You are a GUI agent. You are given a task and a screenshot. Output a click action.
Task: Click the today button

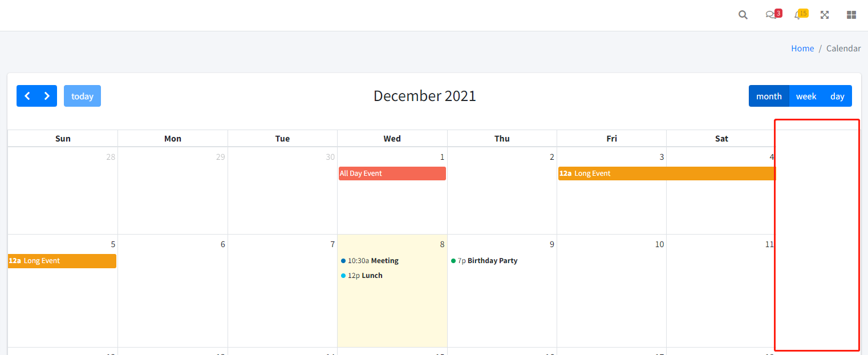pyautogui.click(x=82, y=96)
